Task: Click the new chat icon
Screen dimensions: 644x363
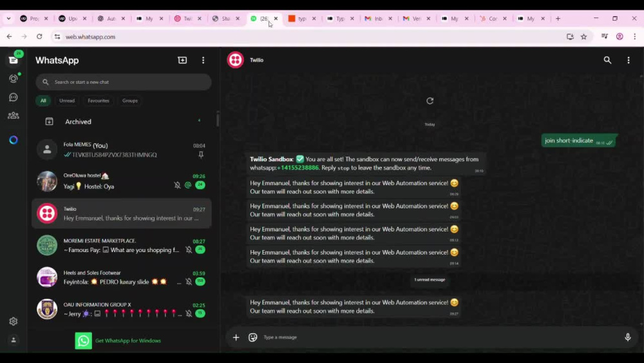Action: pyautogui.click(x=182, y=60)
